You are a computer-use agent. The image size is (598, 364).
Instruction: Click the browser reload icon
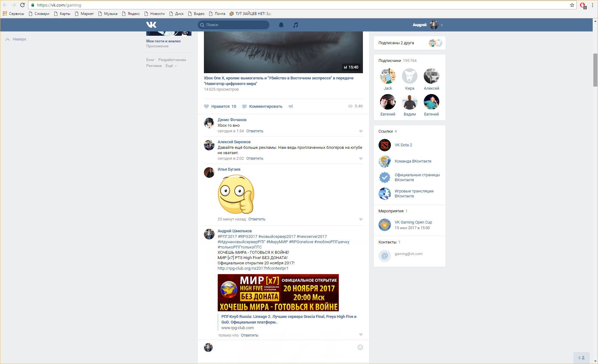click(22, 5)
